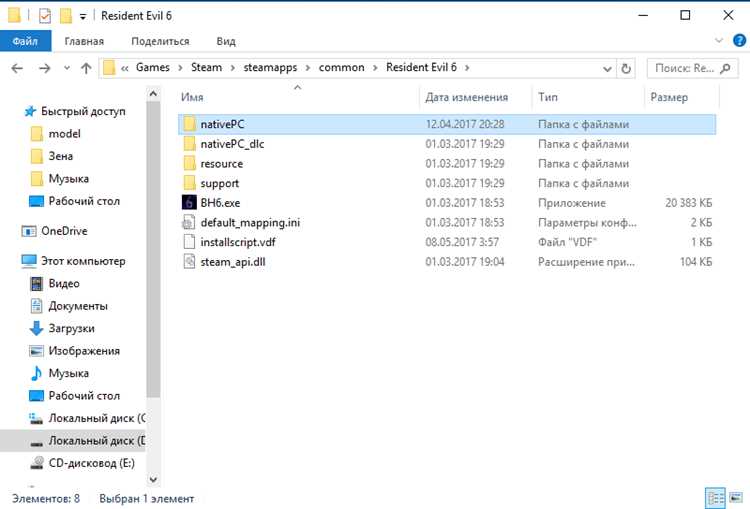750x509 pixels.
Task: Go up one folder level
Action: click(x=86, y=68)
